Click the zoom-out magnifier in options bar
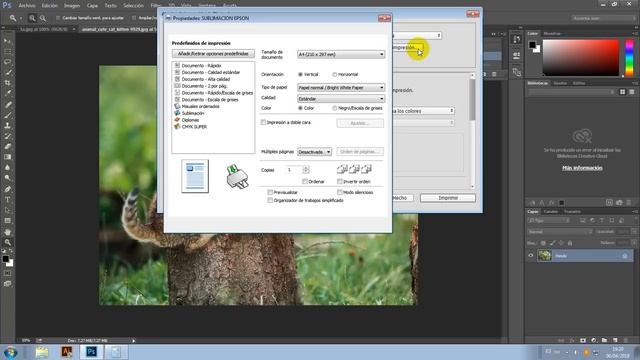 tap(43, 18)
